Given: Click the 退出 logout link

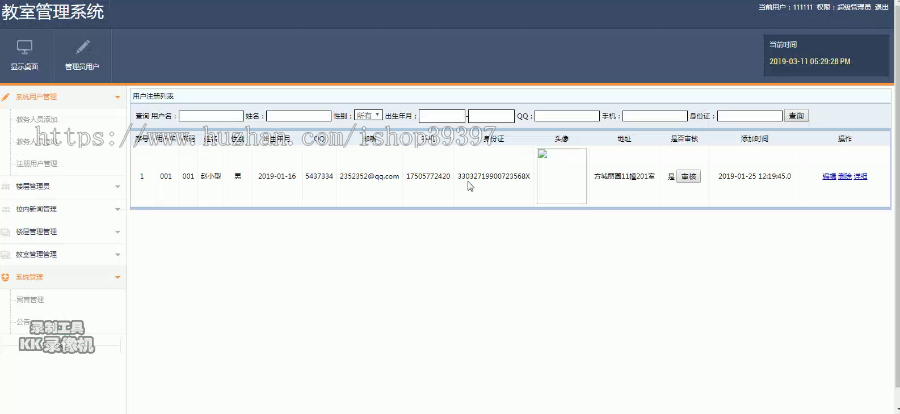Looking at the screenshot, I should point(882,7).
